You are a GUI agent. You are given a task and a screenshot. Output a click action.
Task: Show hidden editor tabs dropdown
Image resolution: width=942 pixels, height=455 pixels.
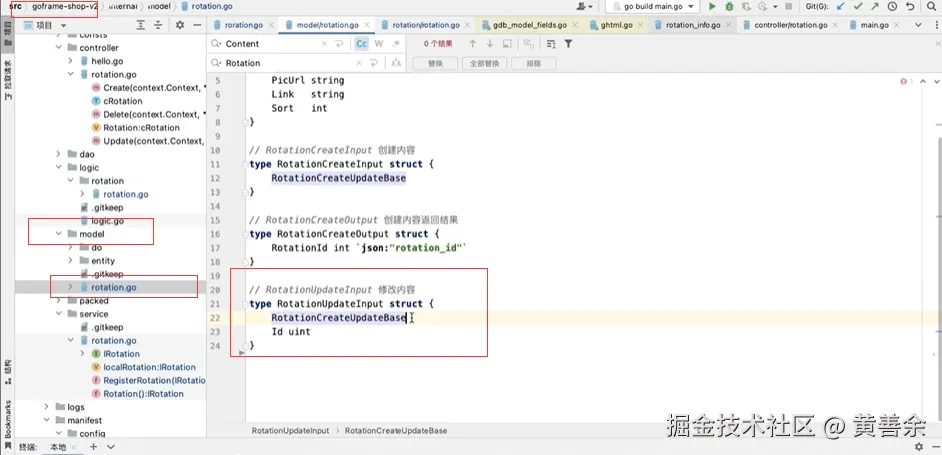tap(918, 25)
